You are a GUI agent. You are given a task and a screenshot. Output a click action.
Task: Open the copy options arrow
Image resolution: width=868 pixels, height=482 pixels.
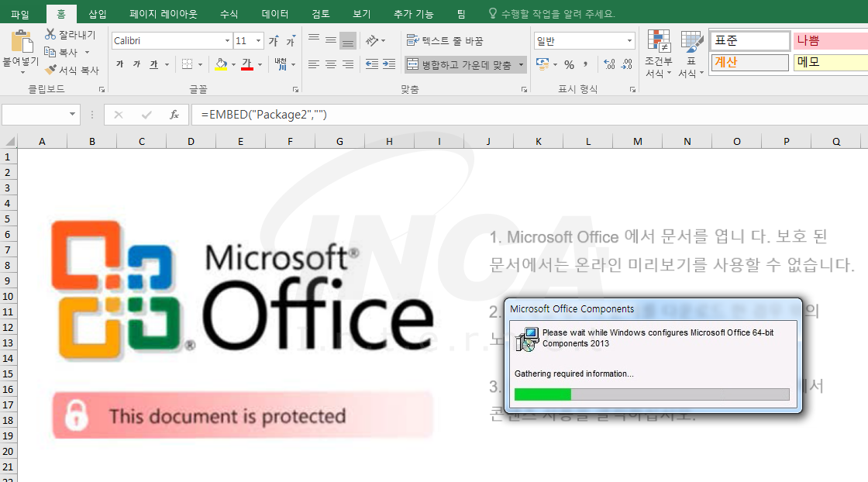tap(87, 53)
